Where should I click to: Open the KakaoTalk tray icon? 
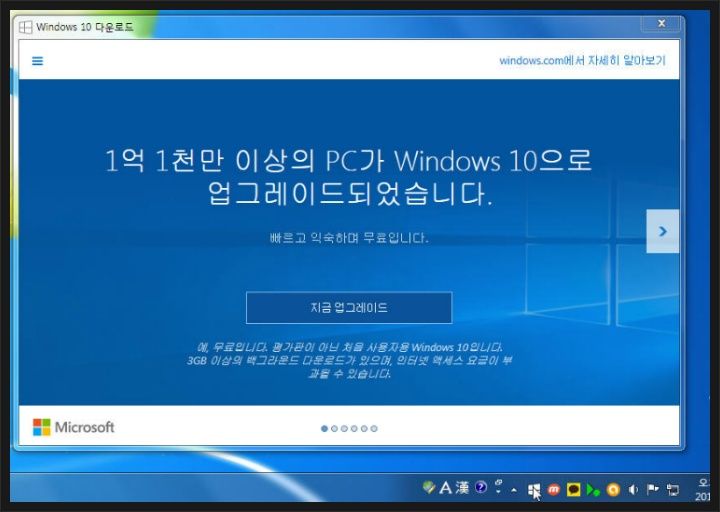573,490
